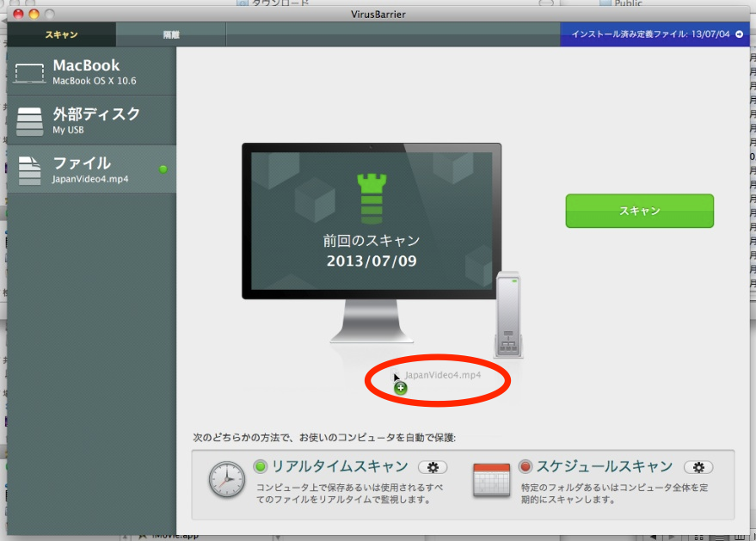Click the 外部ディスク drive icon
Viewport: 756px width, 541px height.
click(x=29, y=121)
